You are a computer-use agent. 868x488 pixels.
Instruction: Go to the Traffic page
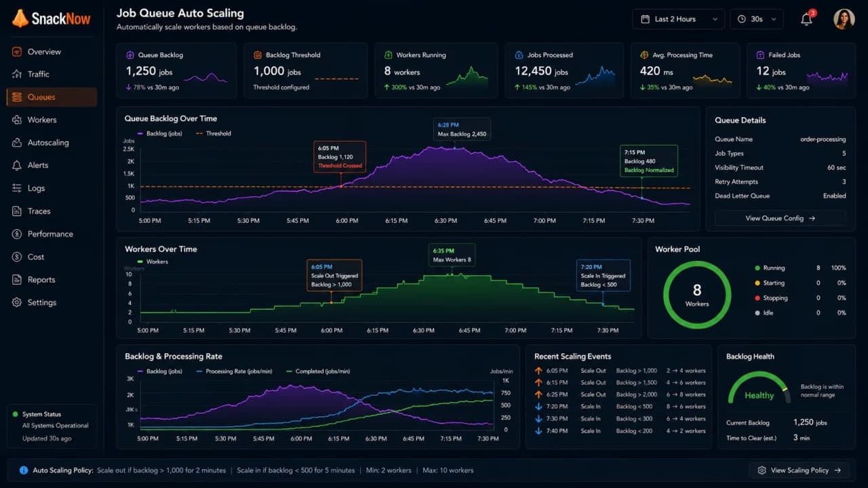(x=52, y=74)
